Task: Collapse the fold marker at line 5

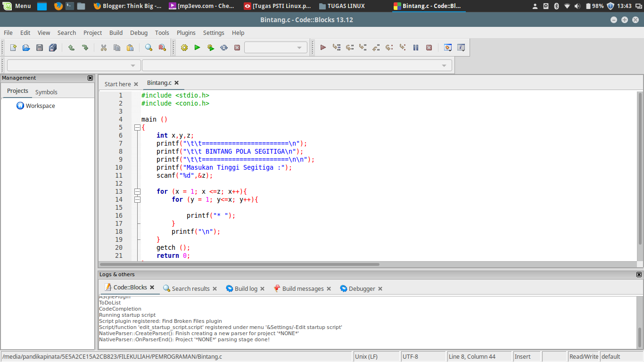Action: tap(137, 128)
